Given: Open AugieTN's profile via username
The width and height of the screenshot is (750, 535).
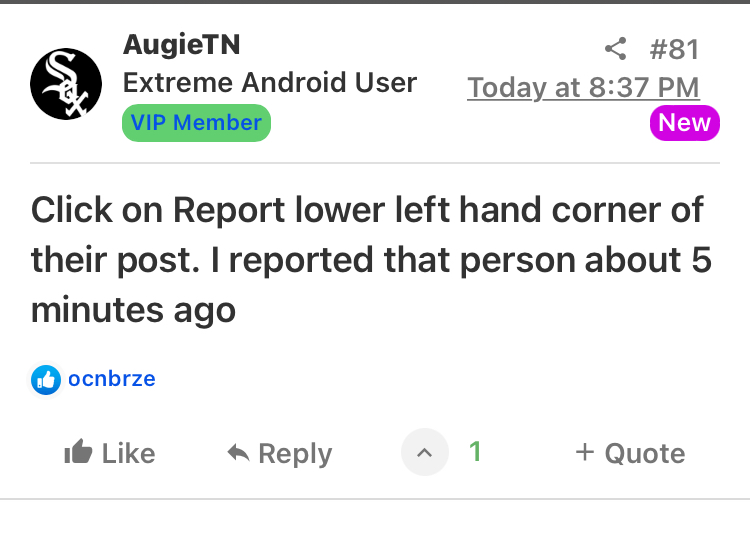Looking at the screenshot, I should 181,45.
